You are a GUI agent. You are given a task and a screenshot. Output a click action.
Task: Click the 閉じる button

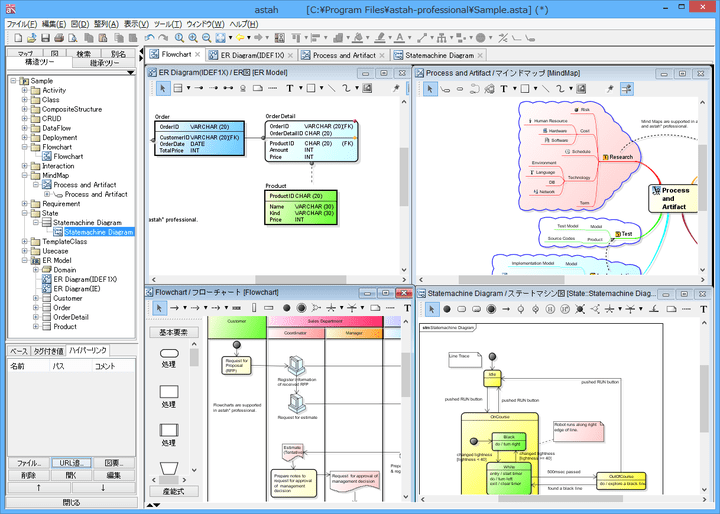pyautogui.click(x=71, y=502)
